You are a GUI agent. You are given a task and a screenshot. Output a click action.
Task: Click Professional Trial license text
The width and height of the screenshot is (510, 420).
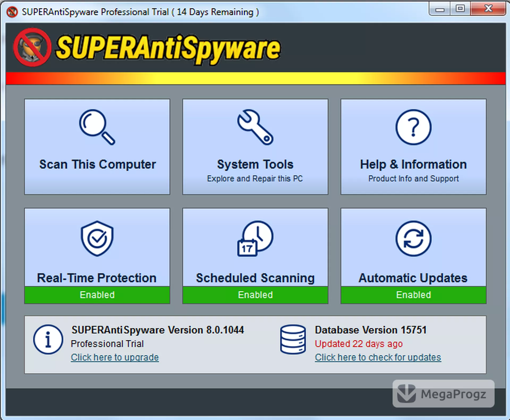[x=107, y=344]
